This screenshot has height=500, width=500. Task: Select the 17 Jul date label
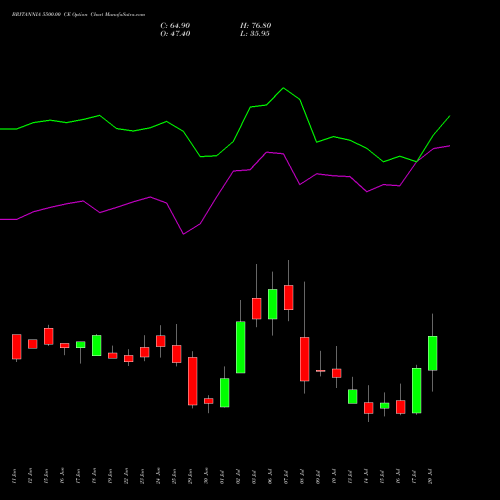414,476
